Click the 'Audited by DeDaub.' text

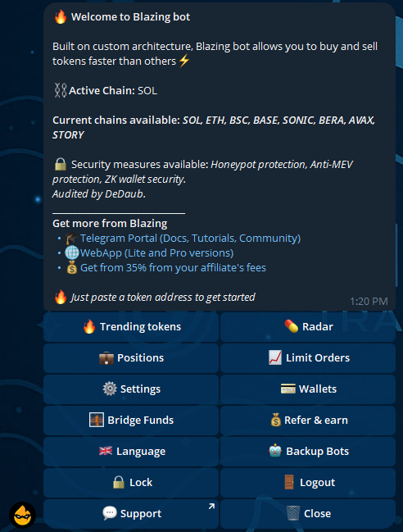pos(99,194)
